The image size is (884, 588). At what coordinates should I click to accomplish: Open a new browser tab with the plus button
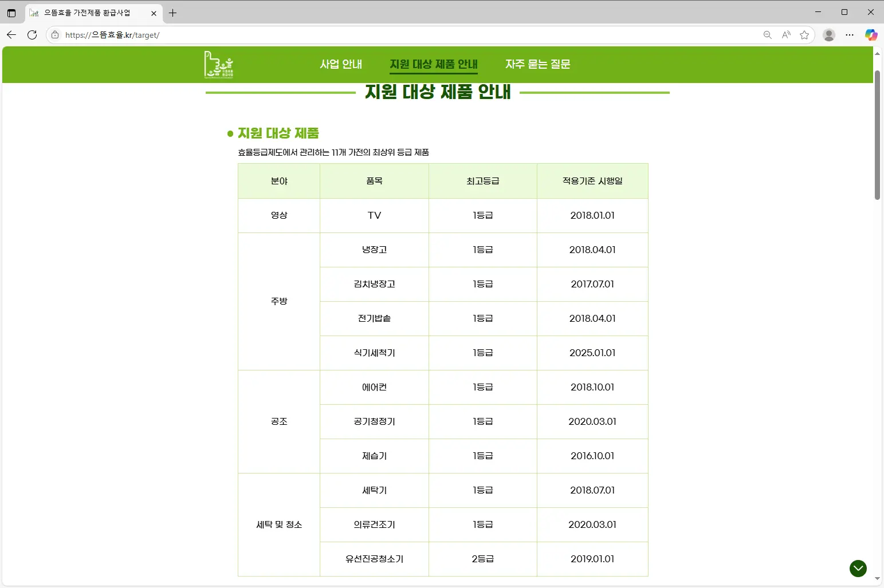(172, 13)
